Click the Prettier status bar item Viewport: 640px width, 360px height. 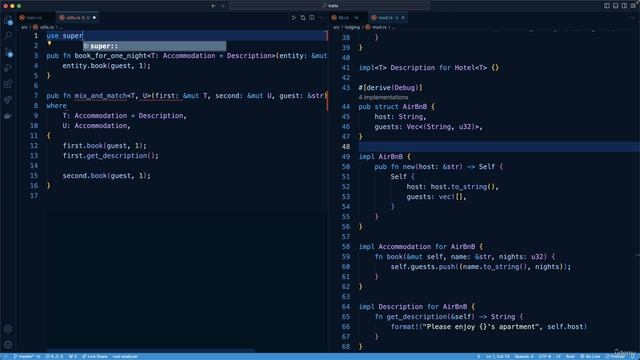point(614,356)
